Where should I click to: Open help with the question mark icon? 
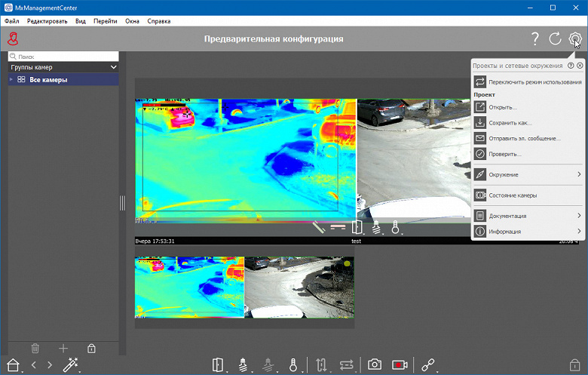click(x=535, y=38)
